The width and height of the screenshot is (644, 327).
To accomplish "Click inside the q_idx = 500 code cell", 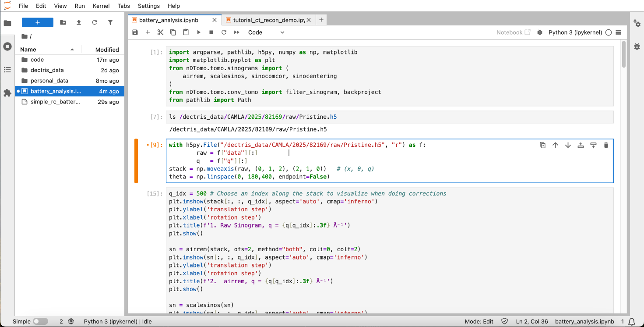I will pos(390,250).
